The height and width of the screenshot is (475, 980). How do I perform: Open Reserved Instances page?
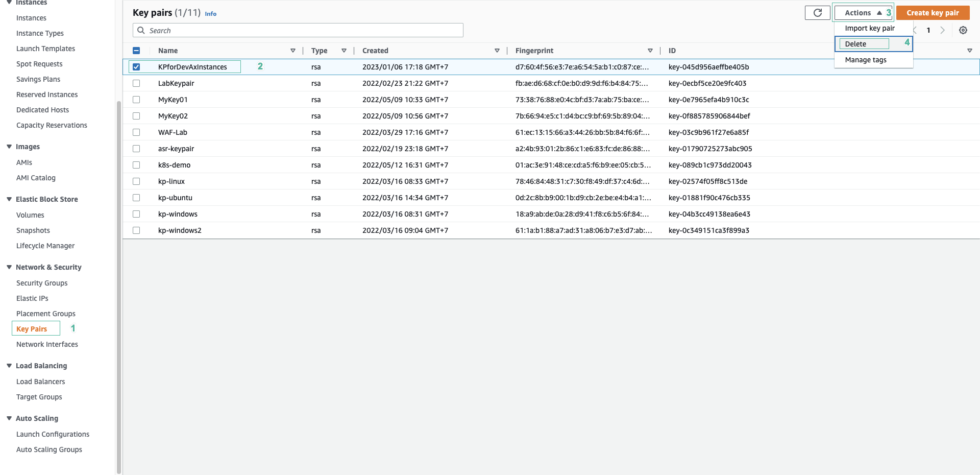47,94
